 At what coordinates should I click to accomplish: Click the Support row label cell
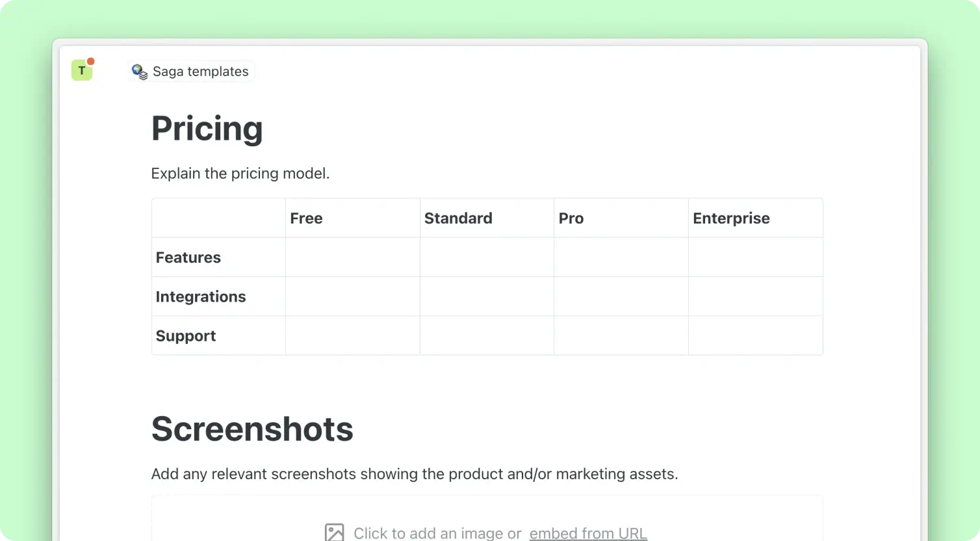tap(218, 336)
